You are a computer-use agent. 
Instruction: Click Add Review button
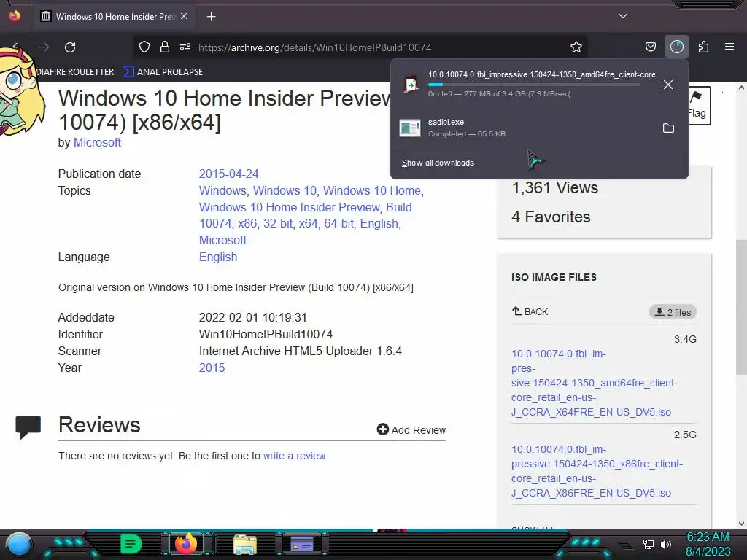click(x=411, y=430)
